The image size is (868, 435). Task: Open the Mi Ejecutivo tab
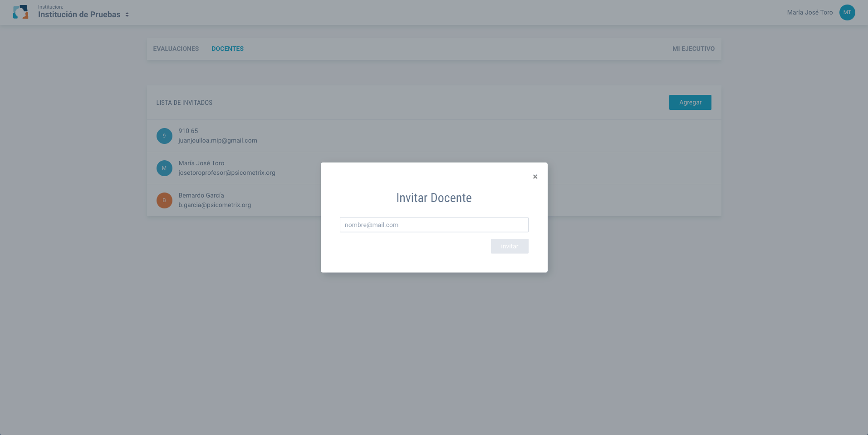click(x=693, y=49)
